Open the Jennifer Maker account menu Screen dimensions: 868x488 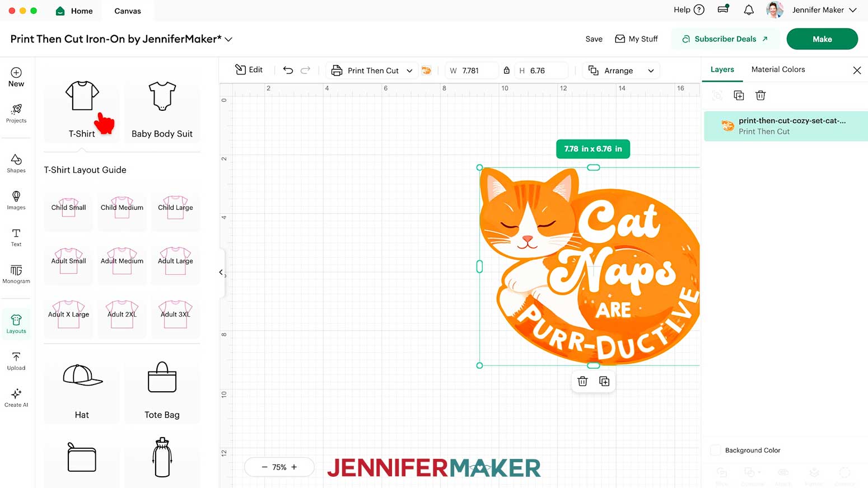click(x=824, y=10)
